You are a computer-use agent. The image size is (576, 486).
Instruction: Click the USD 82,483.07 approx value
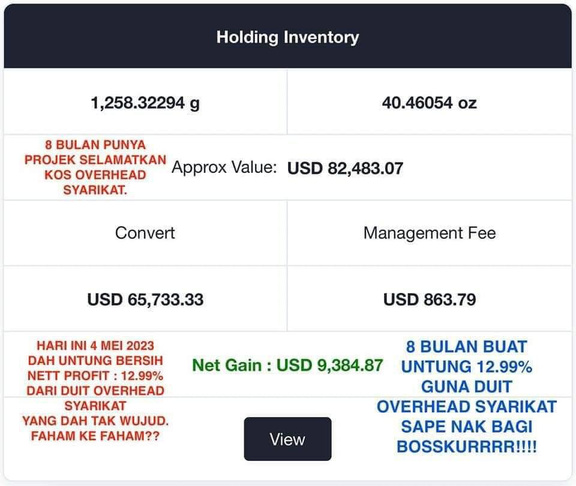tap(345, 168)
